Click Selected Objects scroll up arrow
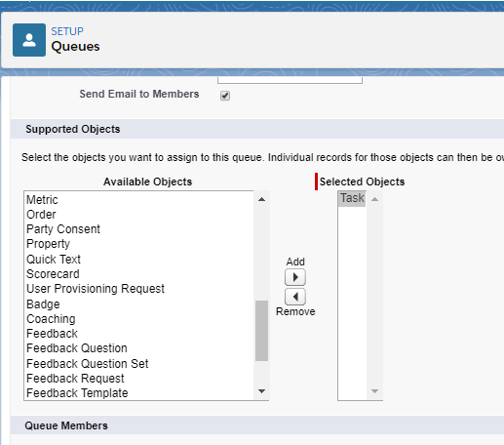This screenshot has width=504, height=445. 374,199
